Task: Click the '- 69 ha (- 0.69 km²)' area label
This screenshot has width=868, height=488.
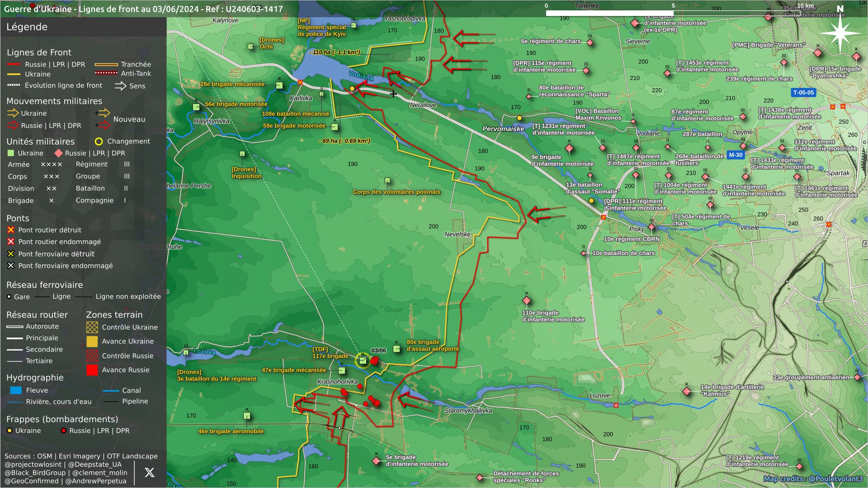Action: (344, 141)
